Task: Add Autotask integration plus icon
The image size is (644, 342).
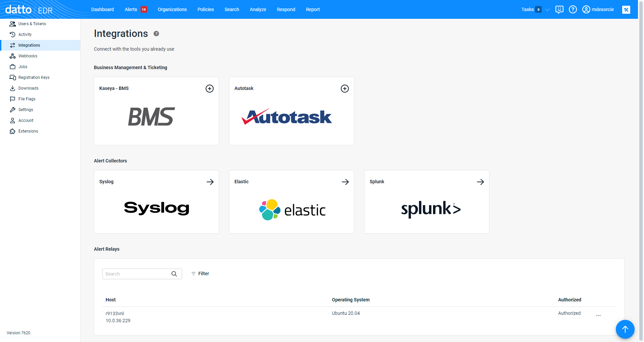Action: click(x=345, y=89)
